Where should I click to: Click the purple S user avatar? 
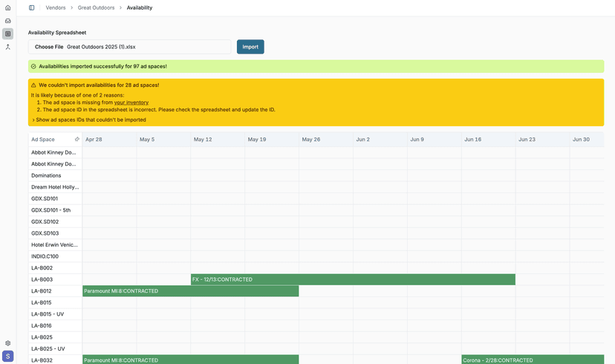[x=8, y=357]
